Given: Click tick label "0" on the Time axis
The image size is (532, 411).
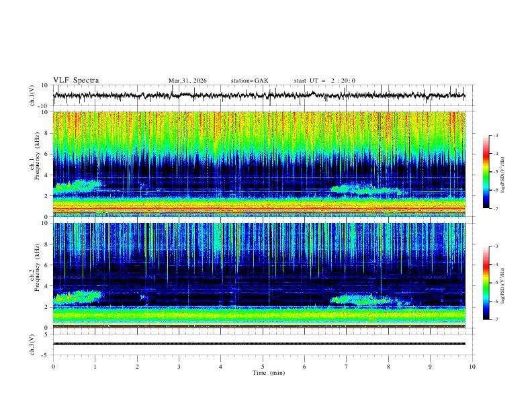Looking at the screenshot, I should (x=53, y=367).
